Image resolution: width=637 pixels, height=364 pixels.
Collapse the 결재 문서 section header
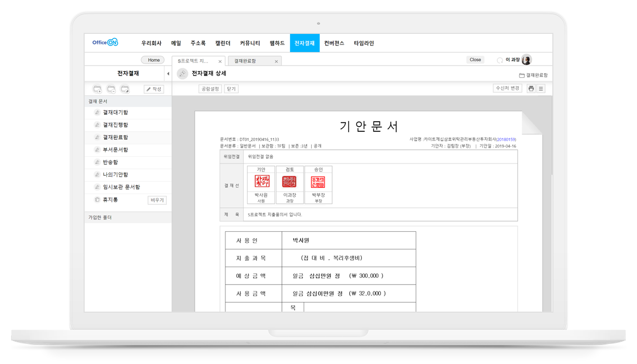coord(98,101)
